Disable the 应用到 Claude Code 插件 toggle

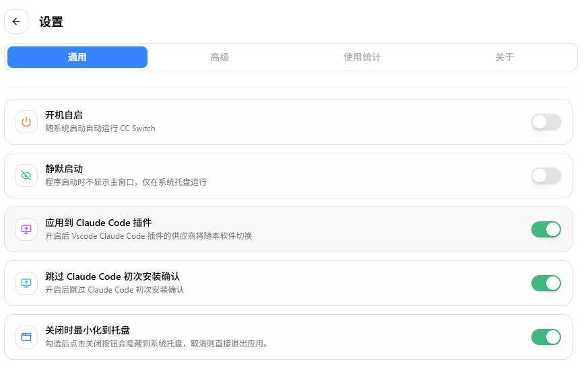pos(546,229)
